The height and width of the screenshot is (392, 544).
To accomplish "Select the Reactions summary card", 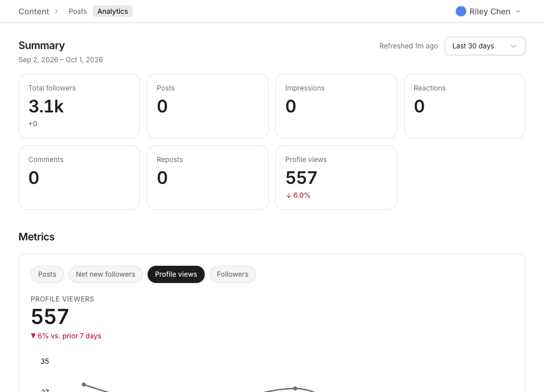I will pyautogui.click(x=464, y=106).
